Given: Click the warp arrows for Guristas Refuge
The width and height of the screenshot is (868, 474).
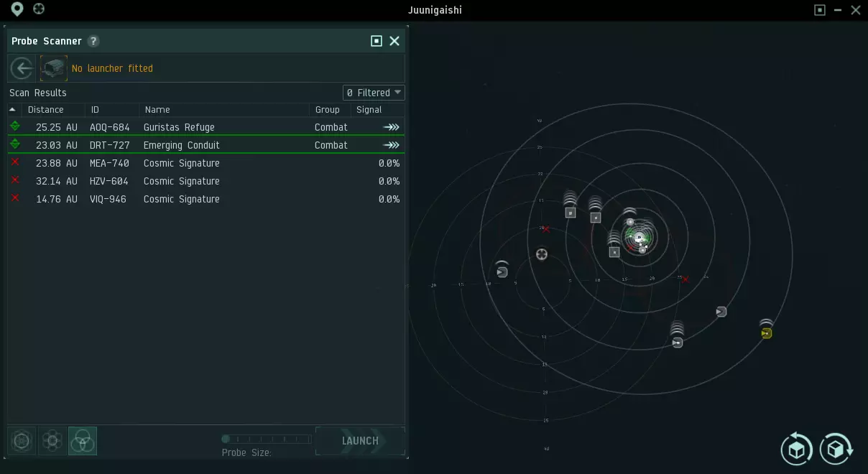Looking at the screenshot, I should point(391,127).
